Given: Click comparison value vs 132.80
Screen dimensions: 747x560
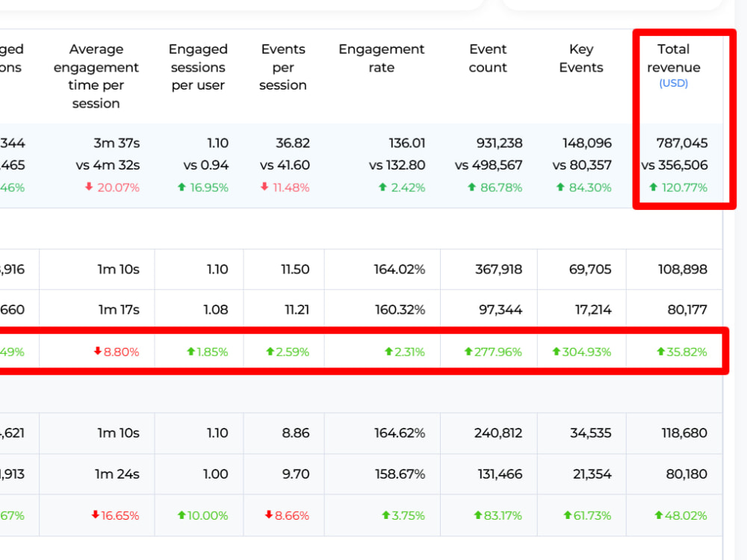Looking at the screenshot, I should point(397,165).
